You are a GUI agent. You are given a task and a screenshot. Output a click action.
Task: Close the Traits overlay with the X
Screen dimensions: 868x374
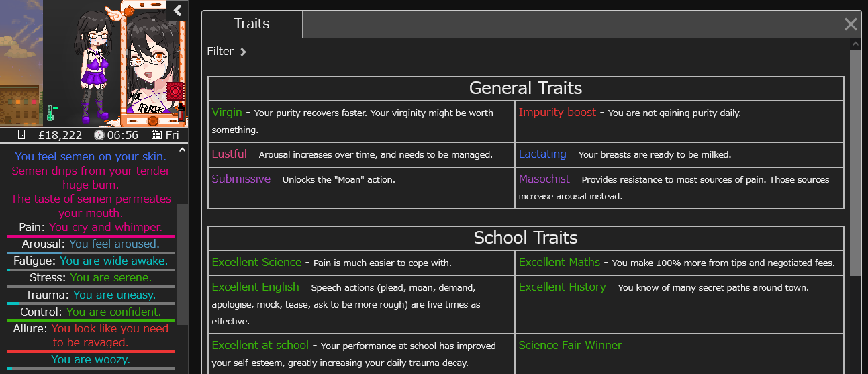[851, 24]
